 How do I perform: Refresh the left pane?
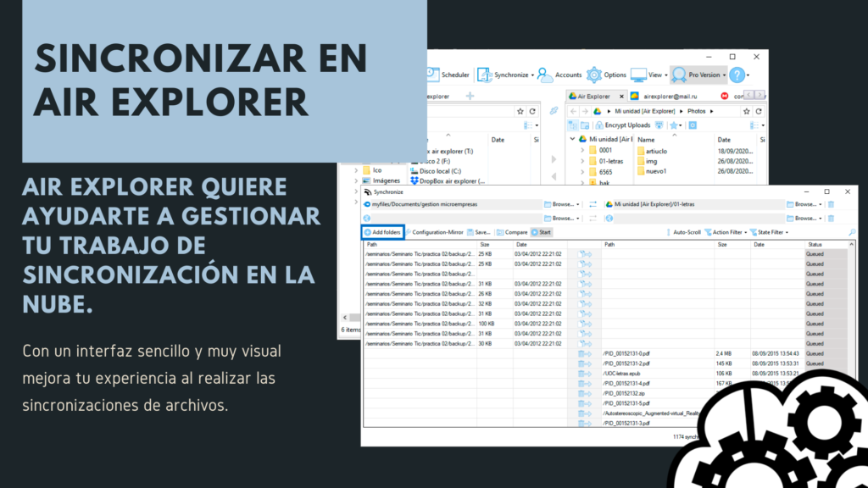pos(532,111)
